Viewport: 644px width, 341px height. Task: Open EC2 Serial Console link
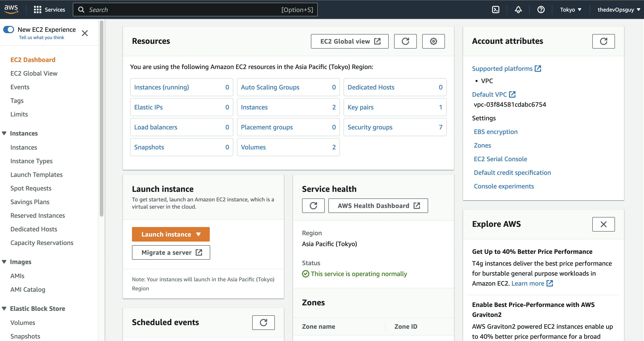pyautogui.click(x=500, y=159)
